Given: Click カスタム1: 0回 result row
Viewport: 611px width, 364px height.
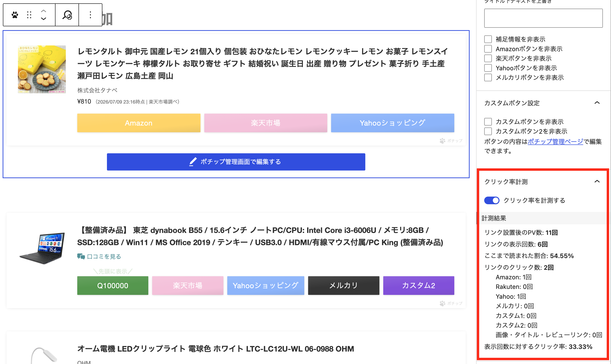Looking at the screenshot, I should coord(516,316).
